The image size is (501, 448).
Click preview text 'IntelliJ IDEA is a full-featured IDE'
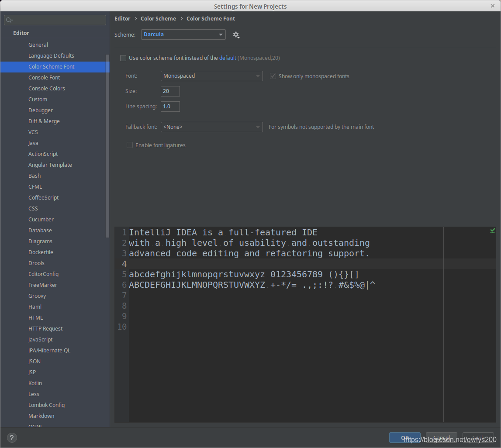[223, 232]
